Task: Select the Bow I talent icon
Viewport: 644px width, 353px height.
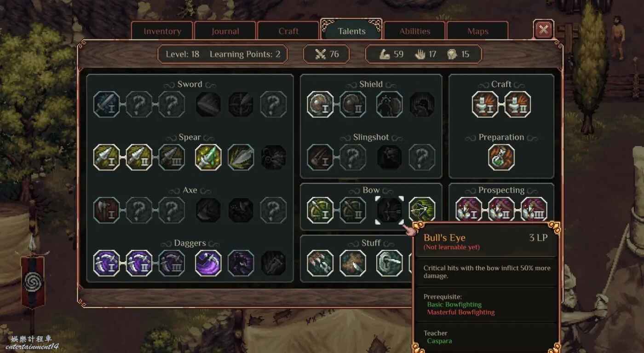Action: pyautogui.click(x=320, y=210)
